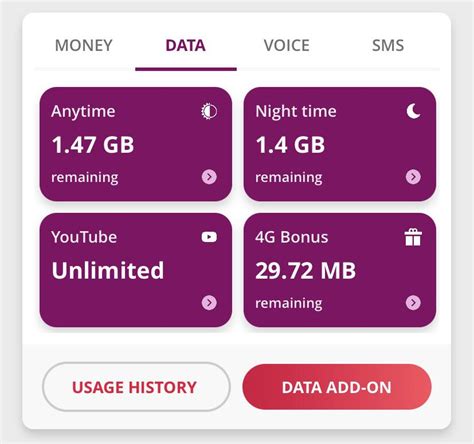Click the USAGE HISTORY button
Screen dimensions: 474x444
coord(136,387)
